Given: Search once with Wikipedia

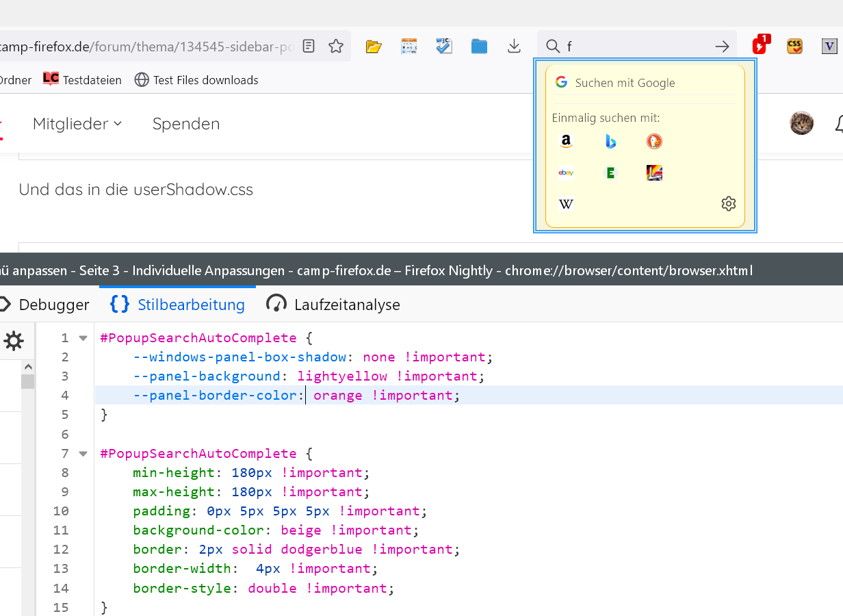Looking at the screenshot, I should coord(566,204).
